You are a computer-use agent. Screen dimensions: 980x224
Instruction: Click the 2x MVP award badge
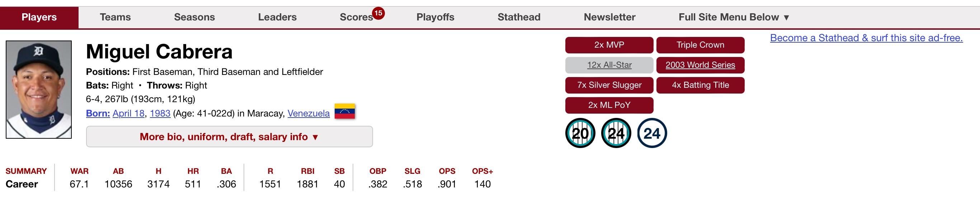pos(609,45)
